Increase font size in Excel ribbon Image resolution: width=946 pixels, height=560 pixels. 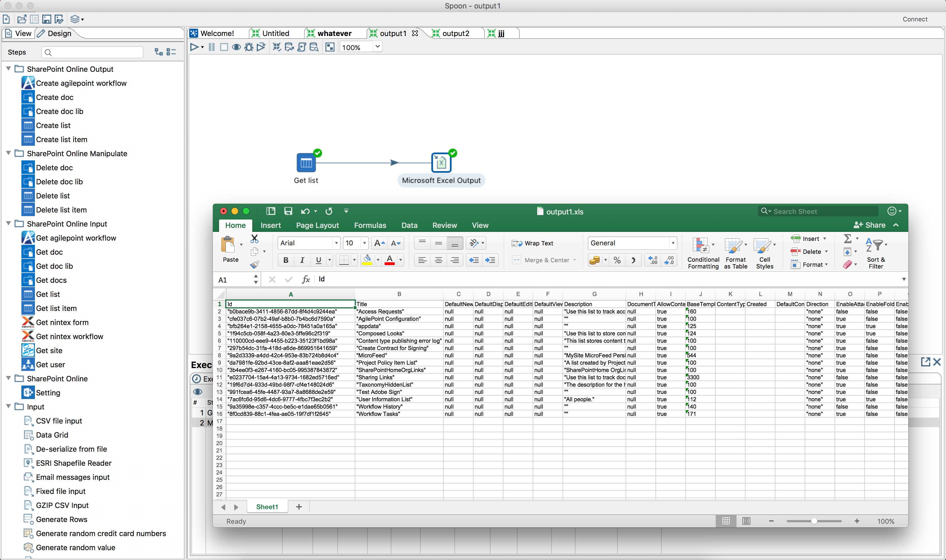[x=379, y=243]
